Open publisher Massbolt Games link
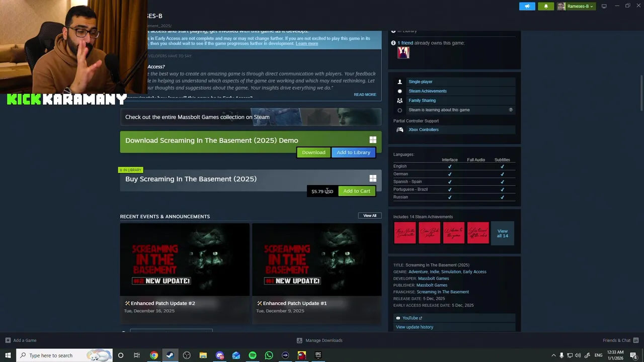Image resolution: width=644 pixels, height=362 pixels. coord(432,285)
